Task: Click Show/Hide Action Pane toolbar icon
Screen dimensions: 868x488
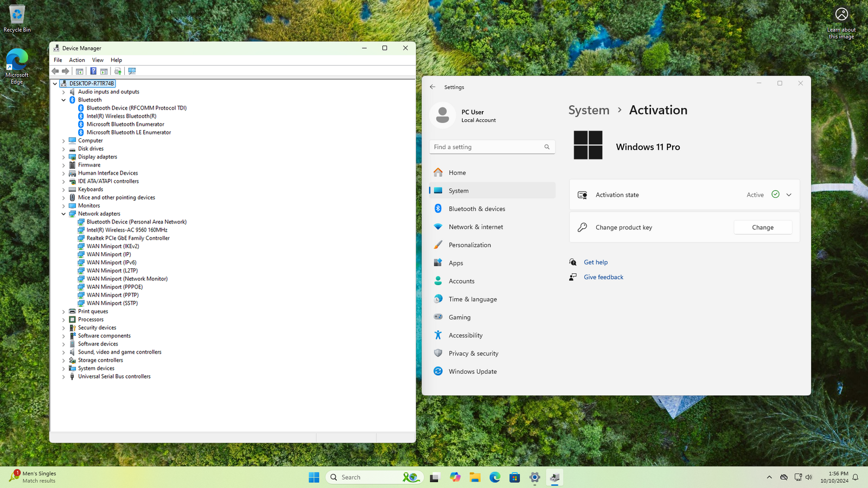Action: click(x=104, y=71)
